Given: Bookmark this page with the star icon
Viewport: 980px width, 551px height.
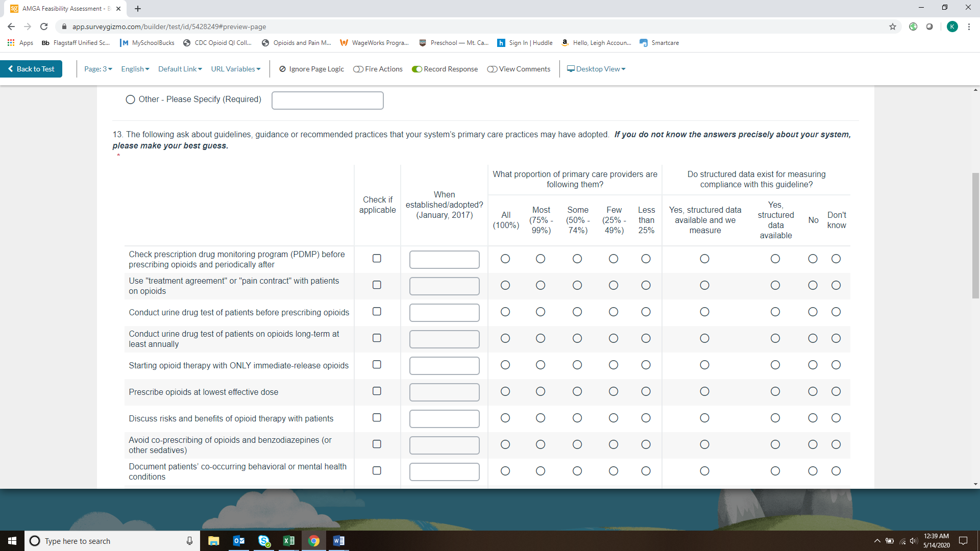Looking at the screenshot, I should coord(893,27).
